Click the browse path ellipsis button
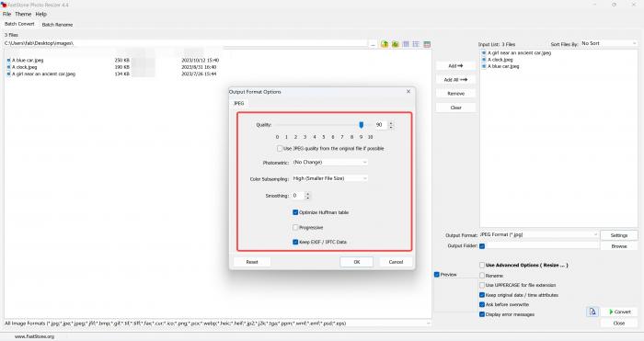Viewport: 644px width, 341px height. pos(373,44)
